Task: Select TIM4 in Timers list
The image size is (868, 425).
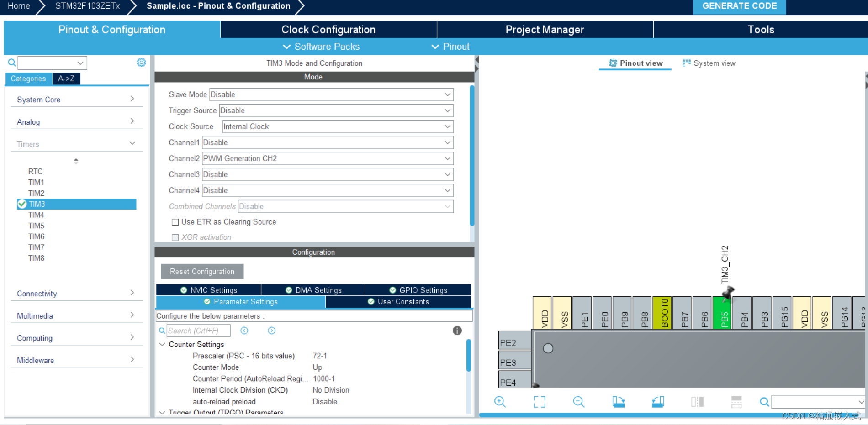Action: tap(36, 215)
